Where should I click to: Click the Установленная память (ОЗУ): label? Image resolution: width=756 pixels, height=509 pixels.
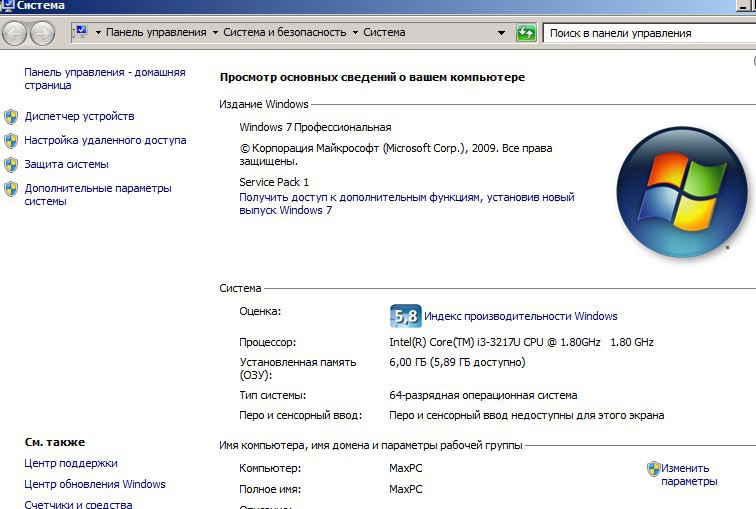click(x=297, y=368)
